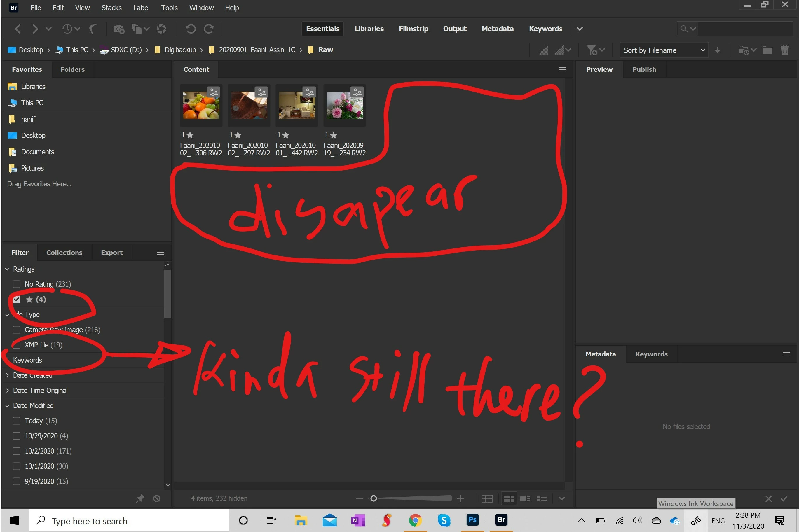The height and width of the screenshot is (532, 799).
Task: Click the rotate 90° clockwise icon
Action: coord(209,29)
